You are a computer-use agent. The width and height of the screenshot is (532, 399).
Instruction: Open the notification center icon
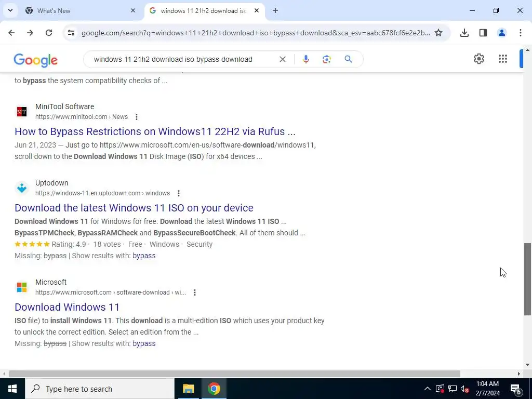click(x=516, y=389)
